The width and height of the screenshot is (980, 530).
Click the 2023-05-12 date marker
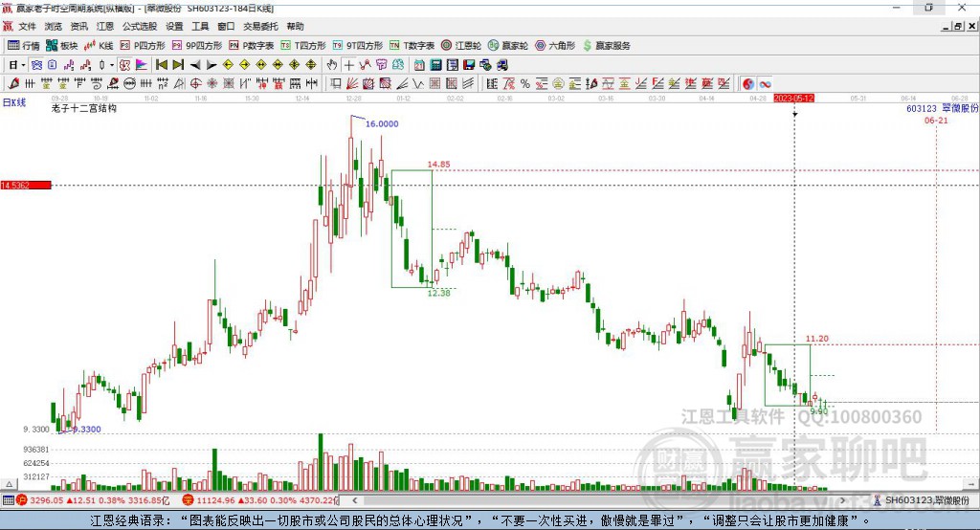[793, 99]
